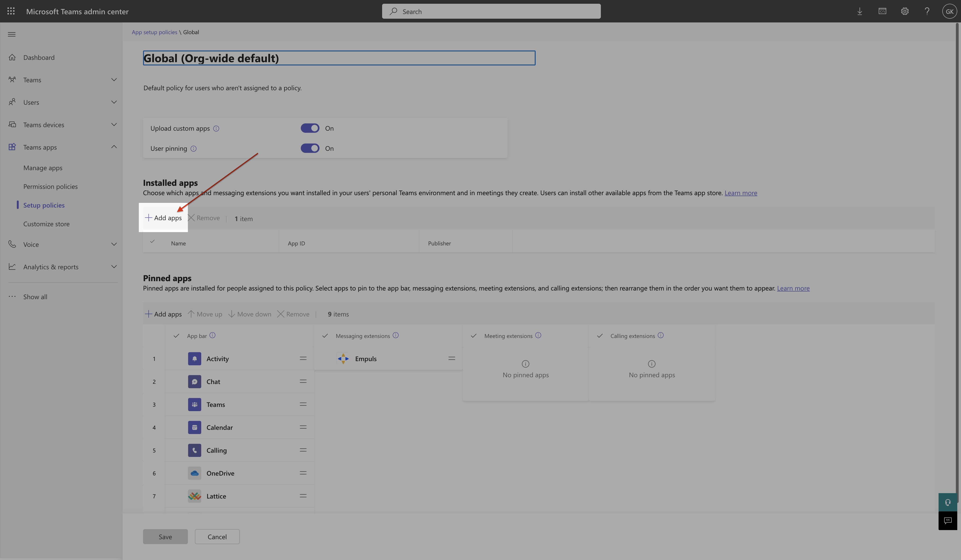The height and width of the screenshot is (560, 961).
Task: Click the Save button
Action: click(x=165, y=537)
